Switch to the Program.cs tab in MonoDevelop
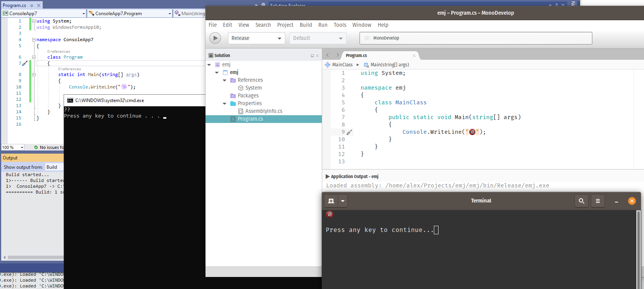The height and width of the screenshot is (289, 644). (356, 55)
